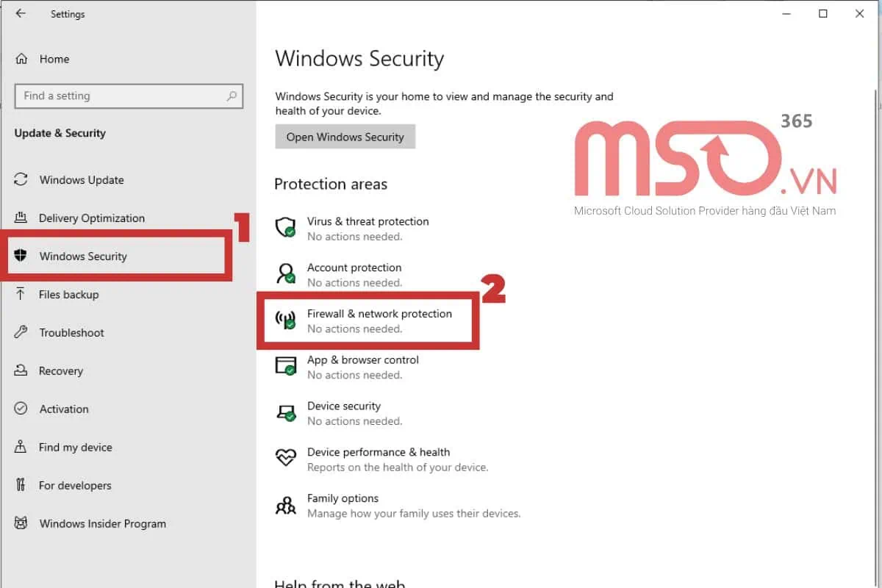Click the Firewall & network protection antenna icon
882x588 pixels.
[285, 320]
